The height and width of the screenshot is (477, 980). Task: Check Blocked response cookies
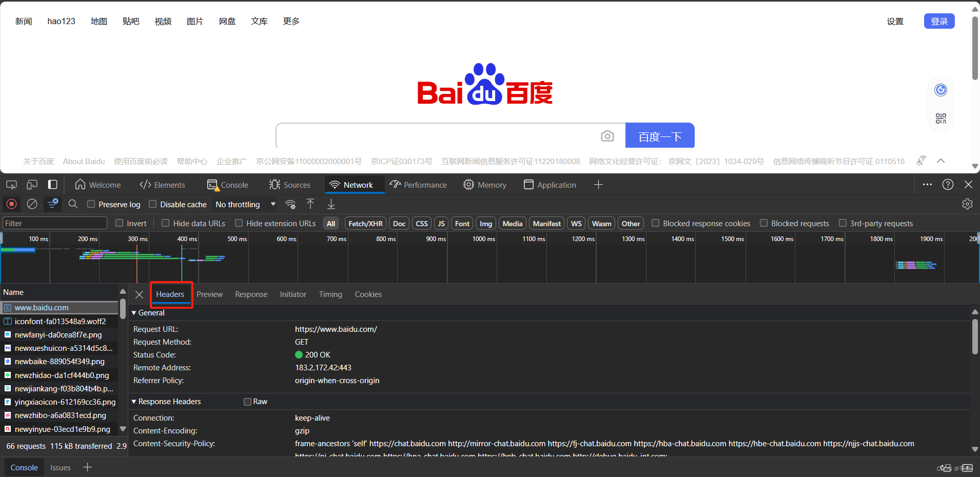click(656, 223)
